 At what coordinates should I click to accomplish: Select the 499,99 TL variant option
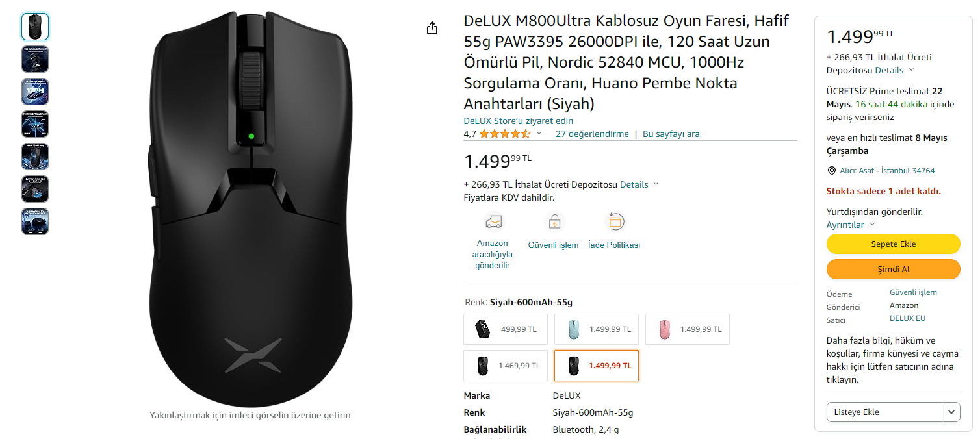point(506,329)
